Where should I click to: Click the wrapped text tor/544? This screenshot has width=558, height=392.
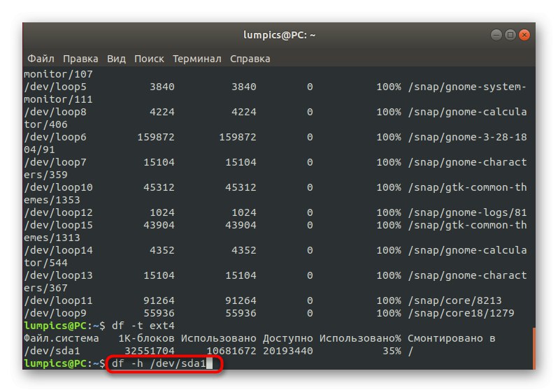45,263
